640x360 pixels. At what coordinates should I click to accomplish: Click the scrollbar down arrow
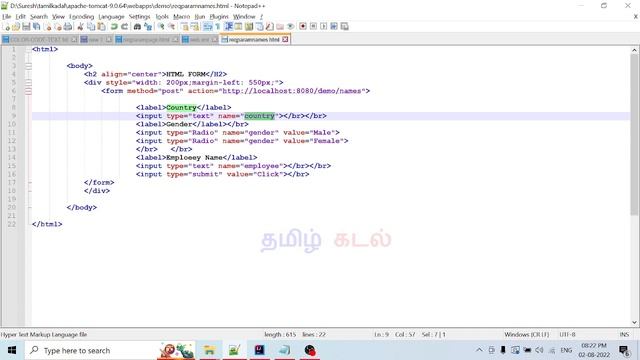(634, 322)
